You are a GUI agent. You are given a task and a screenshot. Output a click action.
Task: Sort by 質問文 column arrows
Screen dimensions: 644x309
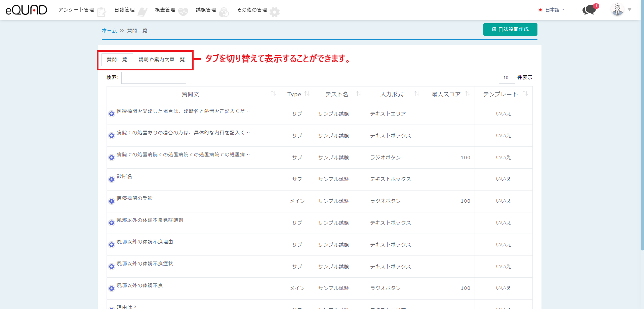[273, 94]
